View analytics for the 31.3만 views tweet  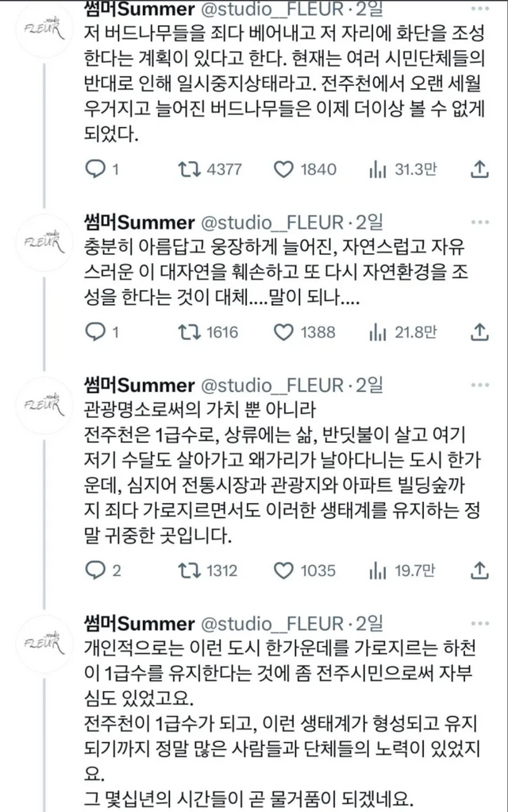376,168
